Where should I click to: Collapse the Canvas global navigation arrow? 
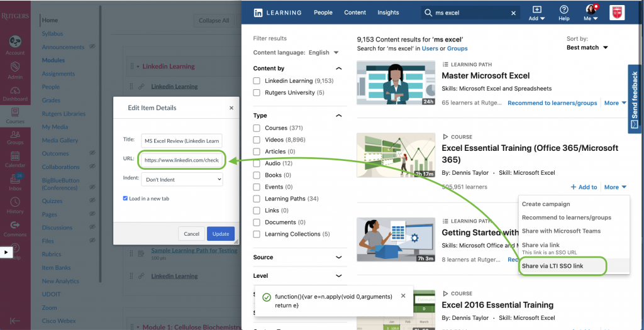(x=15, y=321)
